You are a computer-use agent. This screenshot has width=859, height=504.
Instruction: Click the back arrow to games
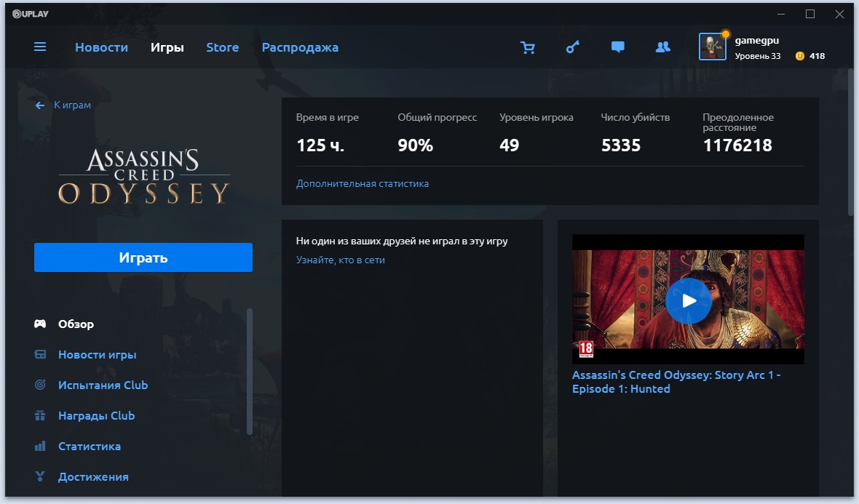[40, 105]
